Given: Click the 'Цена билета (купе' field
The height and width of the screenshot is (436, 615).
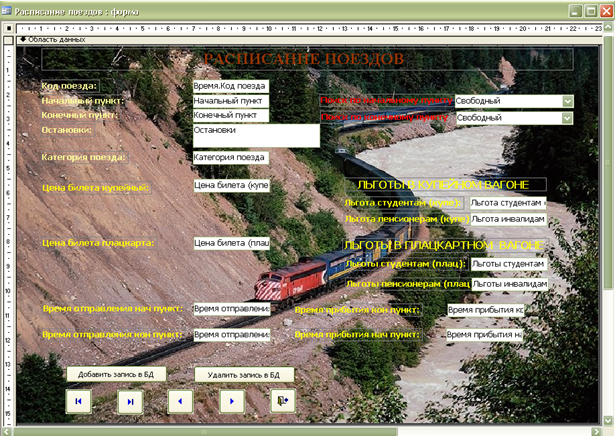Looking at the screenshot, I should 230,185.
